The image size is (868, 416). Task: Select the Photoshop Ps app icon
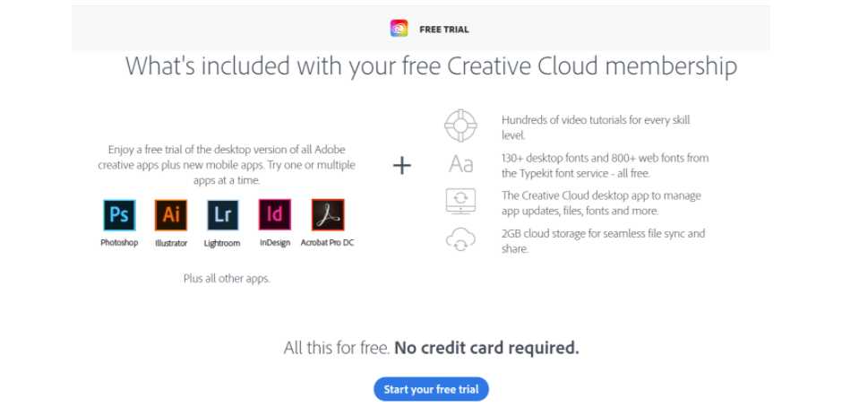119,215
